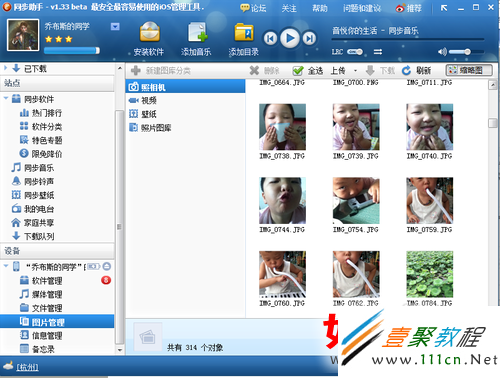Select the 照相机 camera category

pos(186,87)
